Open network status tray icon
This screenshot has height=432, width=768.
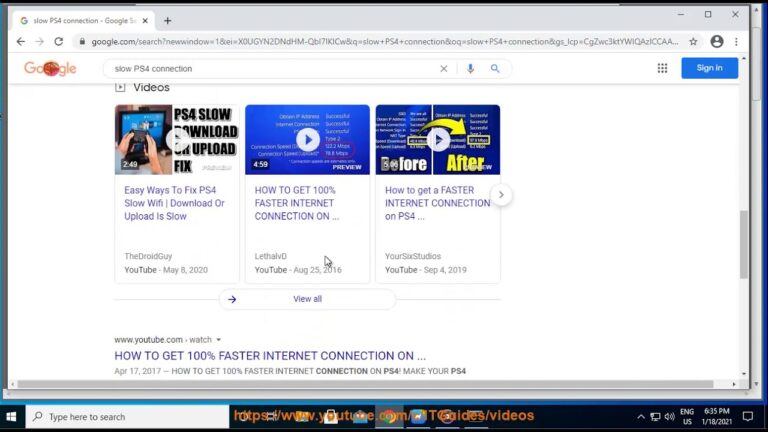click(x=655, y=417)
